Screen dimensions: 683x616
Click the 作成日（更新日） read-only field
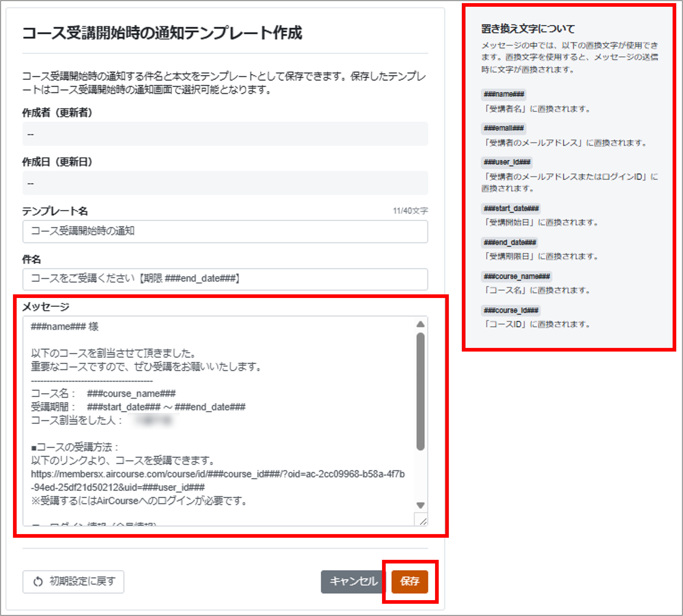tap(225, 183)
